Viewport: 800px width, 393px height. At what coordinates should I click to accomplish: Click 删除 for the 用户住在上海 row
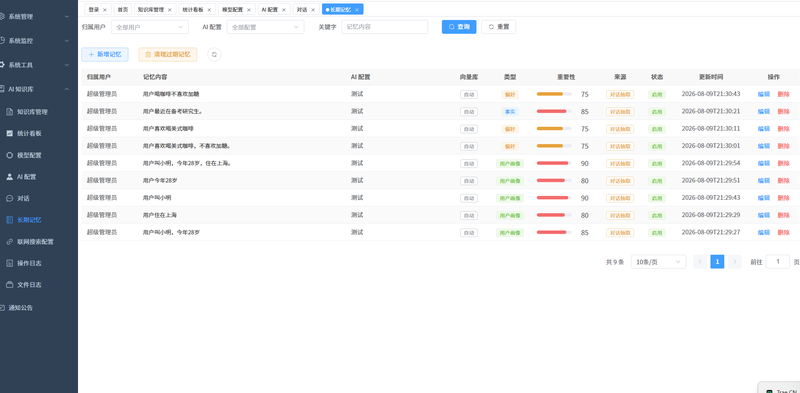pos(783,215)
